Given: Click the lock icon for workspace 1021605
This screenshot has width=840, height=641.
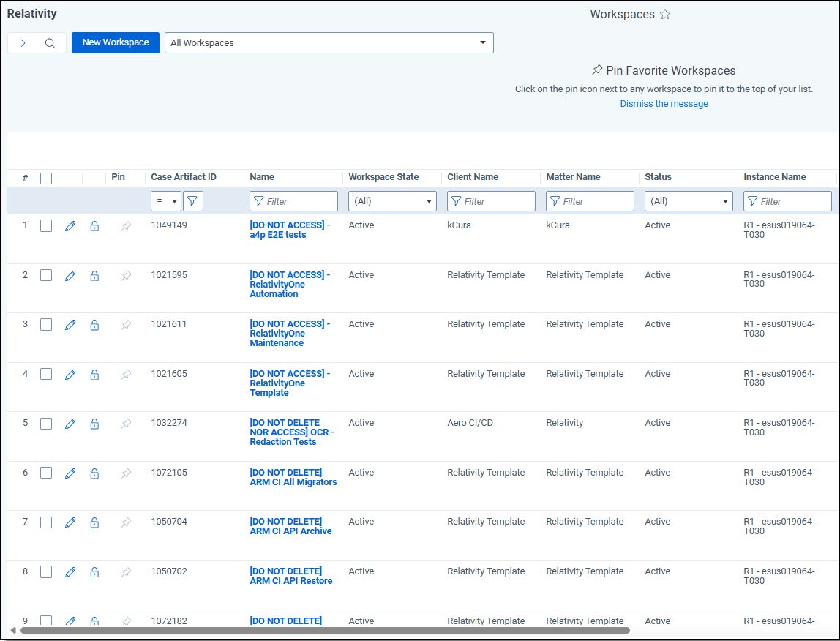Looking at the screenshot, I should tap(94, 374).
